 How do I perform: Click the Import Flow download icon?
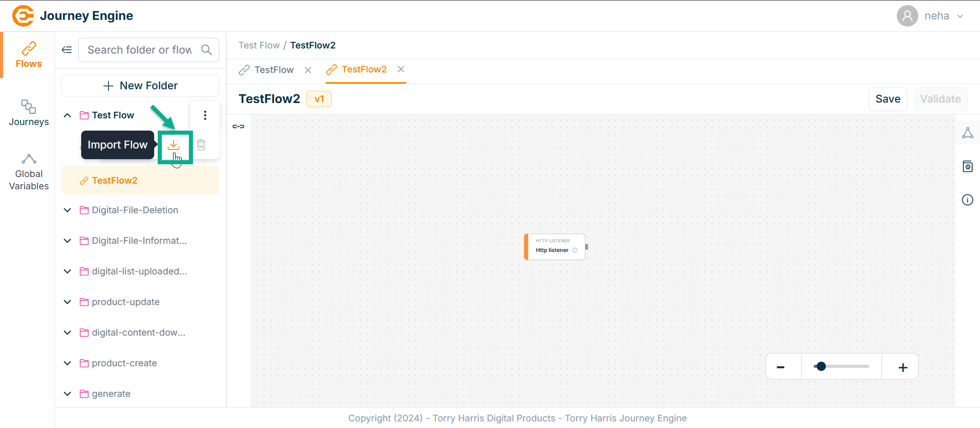(174, 145)
